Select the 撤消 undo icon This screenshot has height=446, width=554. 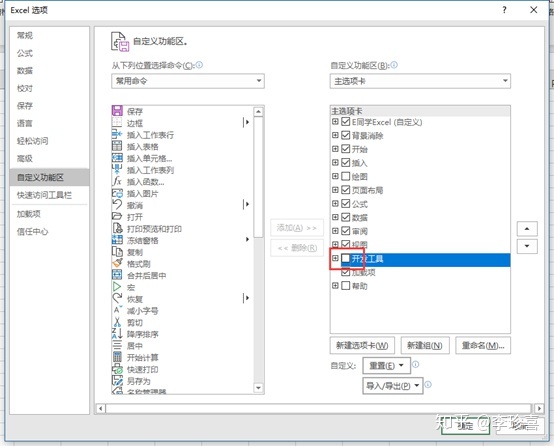point(117,205)
